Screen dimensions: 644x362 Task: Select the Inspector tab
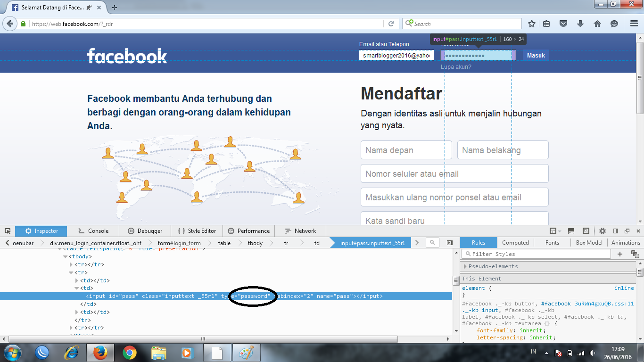[41, 231]
